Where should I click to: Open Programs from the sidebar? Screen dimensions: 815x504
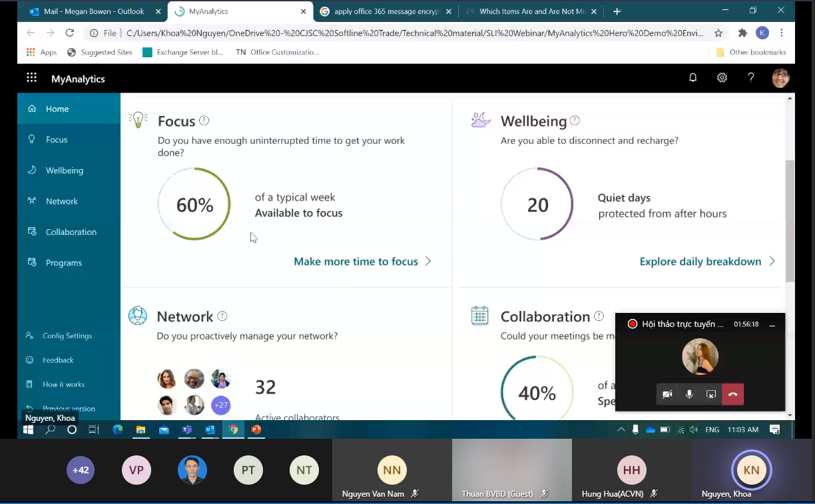click(69, 262)
